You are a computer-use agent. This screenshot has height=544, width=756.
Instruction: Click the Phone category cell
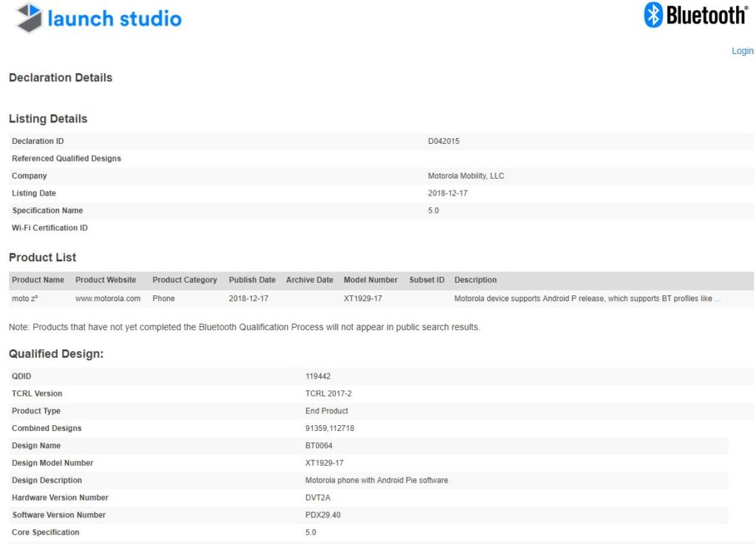pyautogui.click(x=163, y=299)
